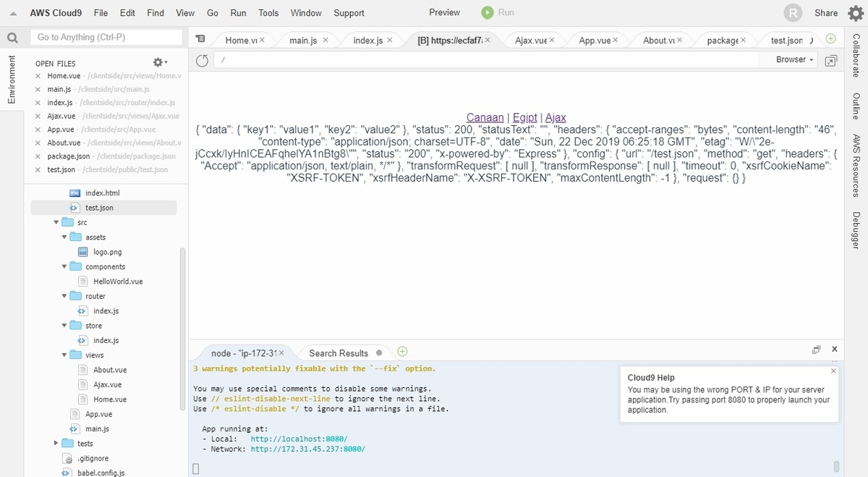
Task: Click the Preview button
Action: 444,12
